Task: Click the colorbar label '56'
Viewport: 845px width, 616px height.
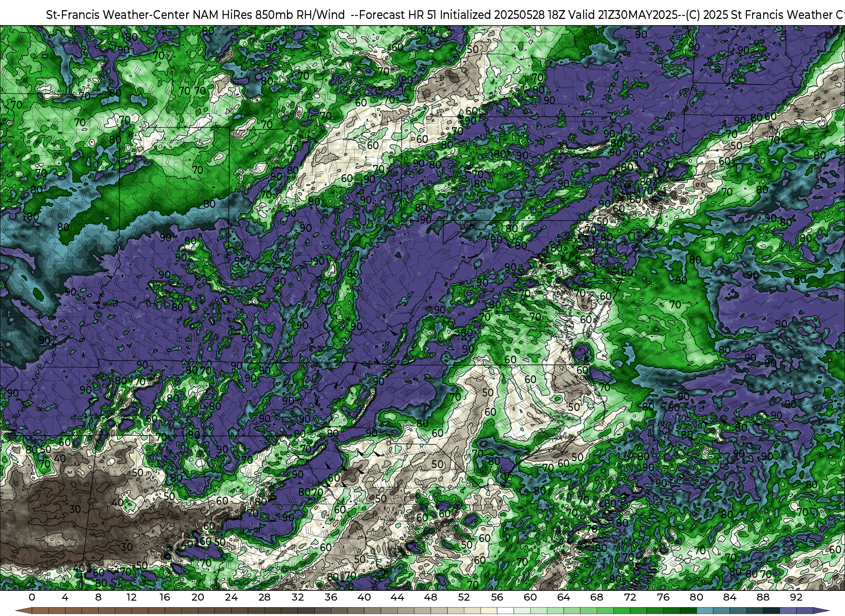Action: click(497, 597)
